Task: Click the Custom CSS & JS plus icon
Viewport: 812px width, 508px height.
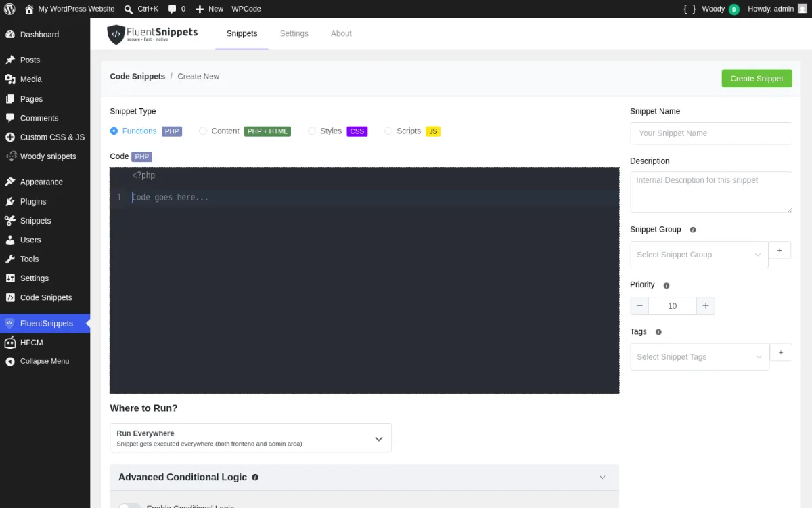Action: (x=10, y=137)
